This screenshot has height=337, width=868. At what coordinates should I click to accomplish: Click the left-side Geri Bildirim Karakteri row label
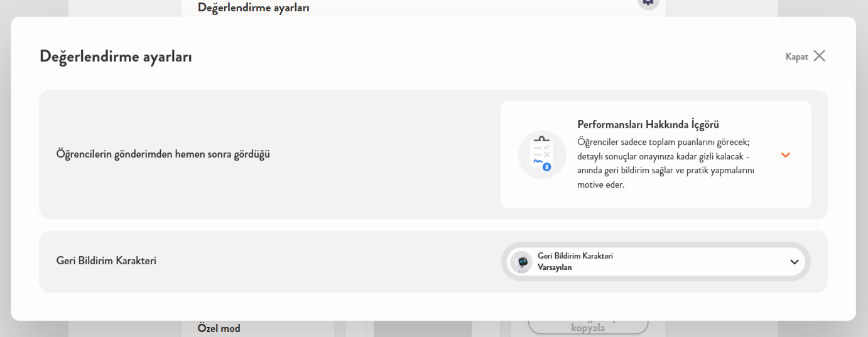pyautogui.click(x=106, y=260)
